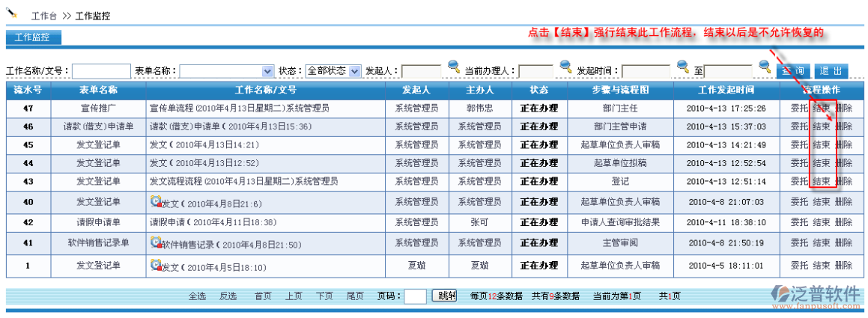Click 工作台 in the breadcrumb
Viewport: 868px width, 318px height.
coord(43,16)
